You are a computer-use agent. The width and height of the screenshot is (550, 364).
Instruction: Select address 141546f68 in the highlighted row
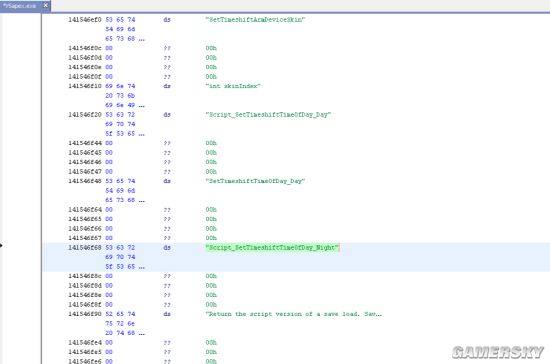85,248
